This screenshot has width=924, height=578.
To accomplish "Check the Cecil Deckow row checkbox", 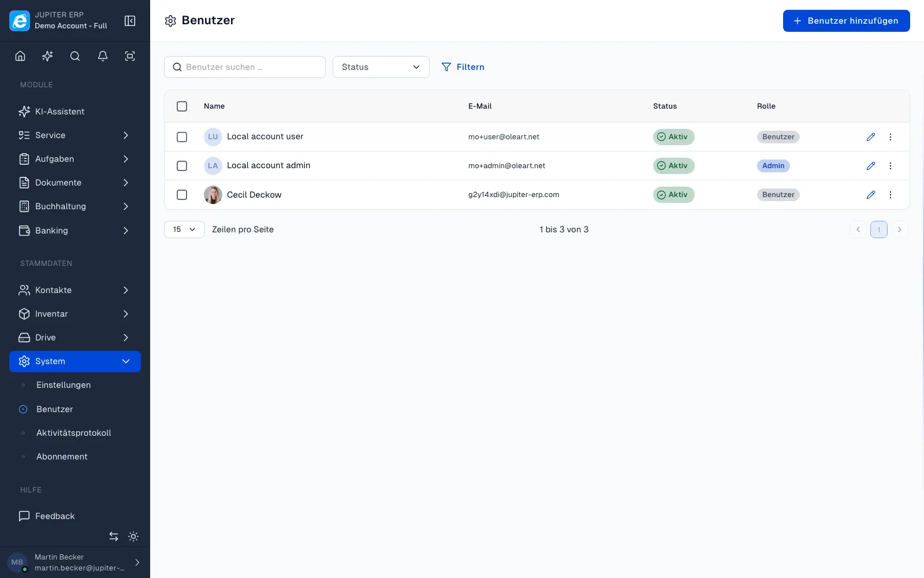I will pyautogui.click(x=182, y=195).
